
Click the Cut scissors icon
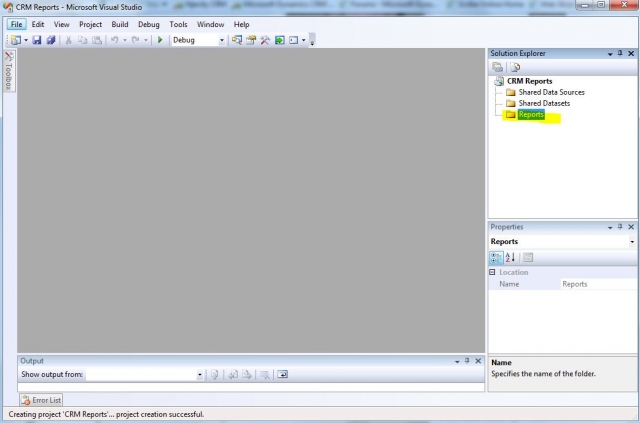[69, 40]
